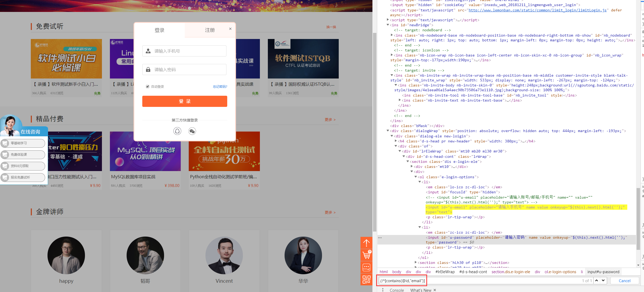Image resolution: width=644 pixels, height=292 pixels.
Task: Open the limitLogin.js script URL link
Action: click(538, 10)
